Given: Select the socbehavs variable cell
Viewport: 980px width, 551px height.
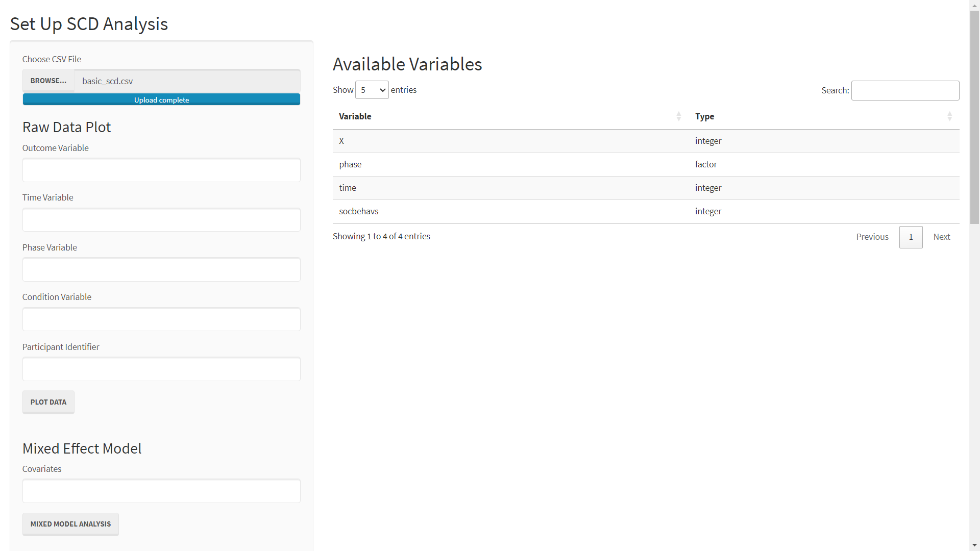Looking at the screenshot, I should [x=510, y=211].
